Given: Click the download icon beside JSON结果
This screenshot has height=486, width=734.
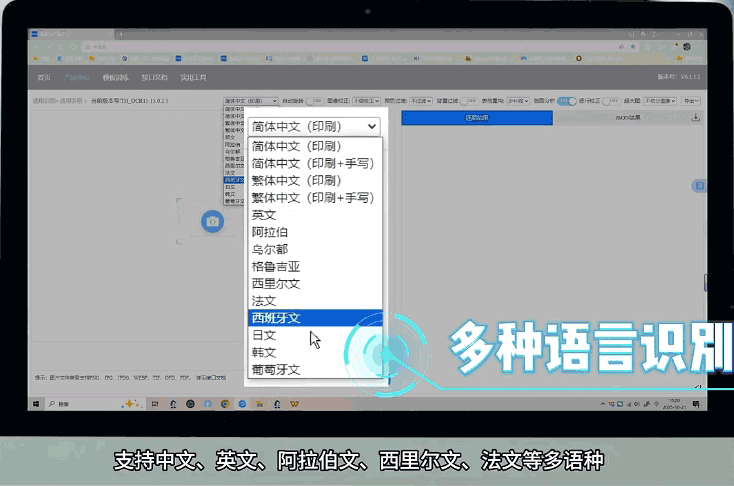Looking at the screenshot, I should coord(696,118).
